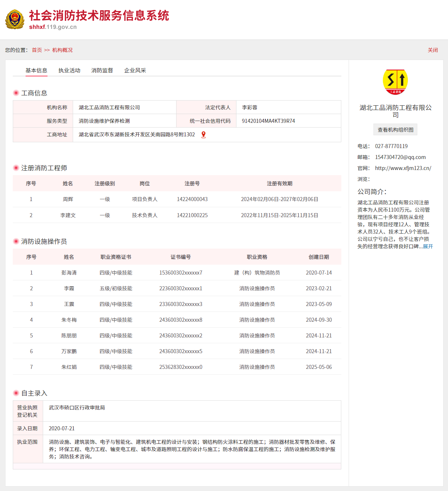This screenshot has width=448, height=491.
Task: Click the shhxf.119.gov.cn address text
Action: pyautogui.click(x=53, y=27)
